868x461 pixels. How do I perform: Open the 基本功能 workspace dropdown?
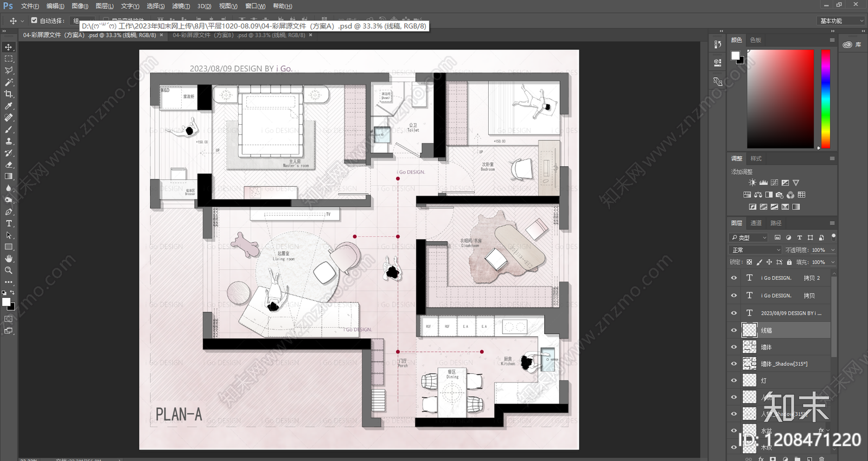tap(840, 21)
